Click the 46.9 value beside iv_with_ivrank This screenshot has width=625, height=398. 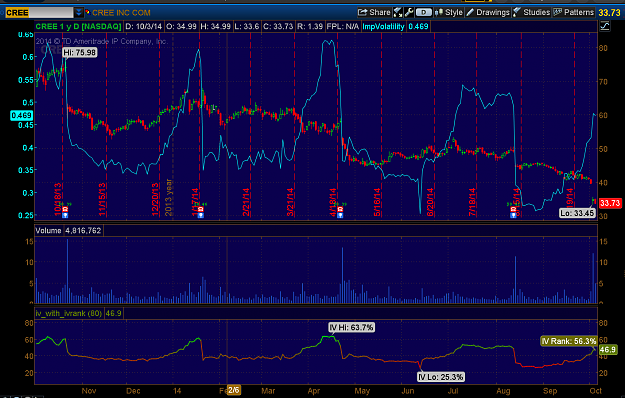coord(113,314)
